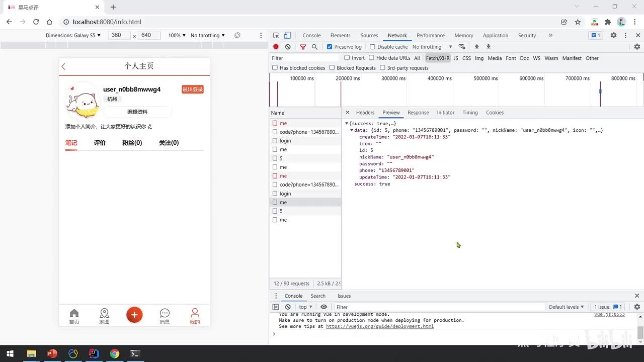The width and height of the screenshot is (644, 362).
Task: Open the Cookies tab of request
Action: (495, 113)
